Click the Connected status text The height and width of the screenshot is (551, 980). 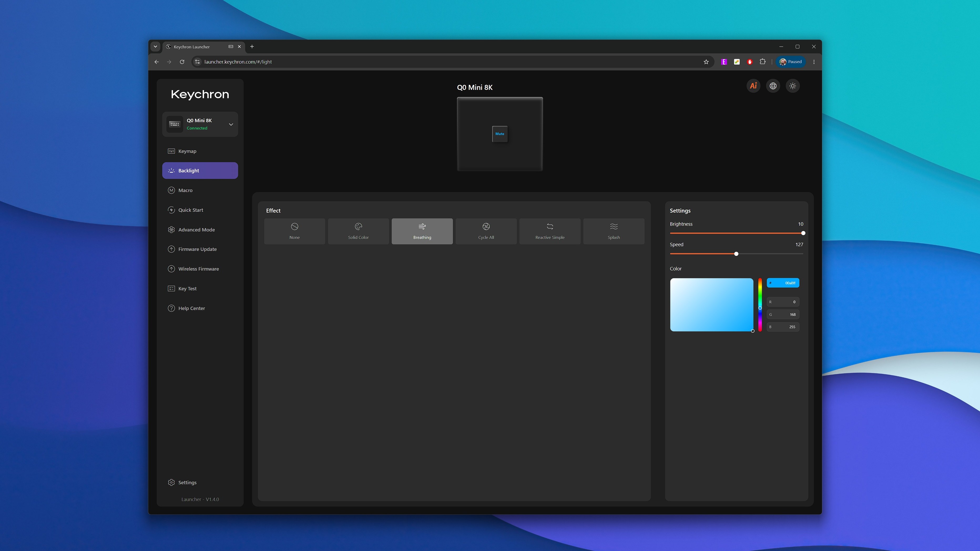(197, 128)
